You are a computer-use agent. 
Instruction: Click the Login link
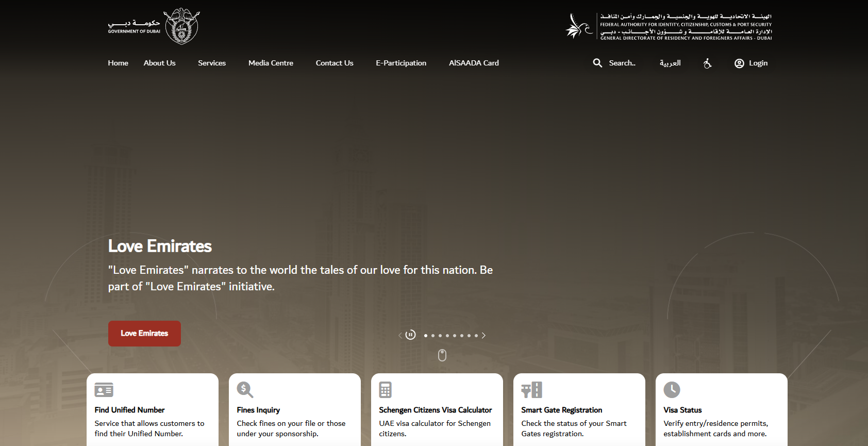click(758, 63)
